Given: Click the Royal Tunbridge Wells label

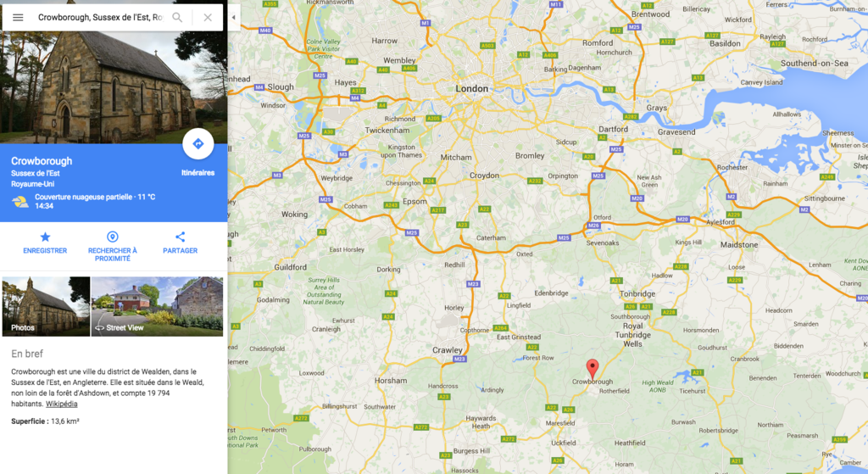Looking at the screenshot, I should (x=632, y=334).
